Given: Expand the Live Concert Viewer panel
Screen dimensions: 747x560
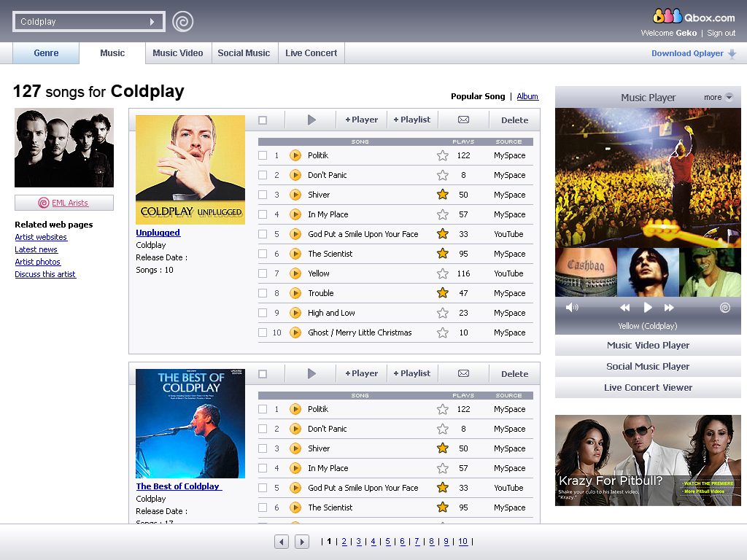Looking at the screenshot, I should tap(648, 388).
